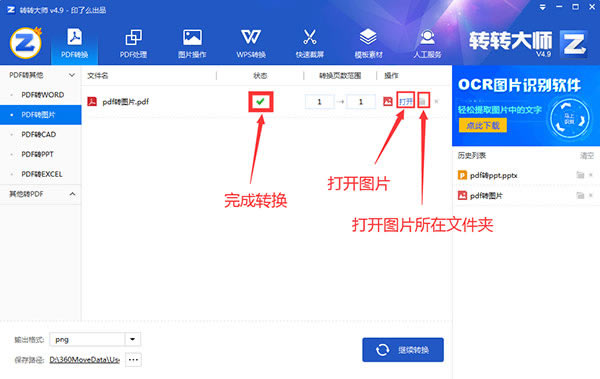Click the red image icon in history
The height and width of the screenshot is (379, 600).
point(462,195)
